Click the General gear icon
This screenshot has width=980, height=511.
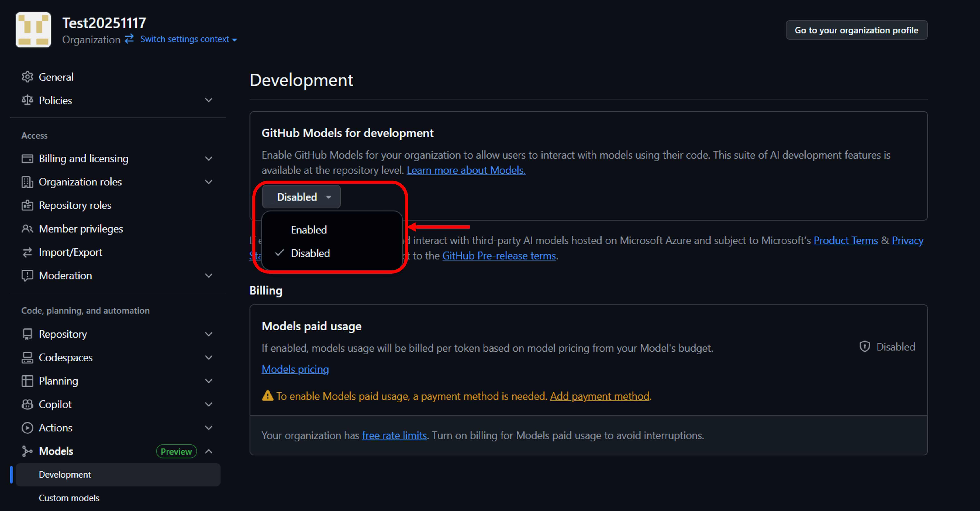click(27, 77)
